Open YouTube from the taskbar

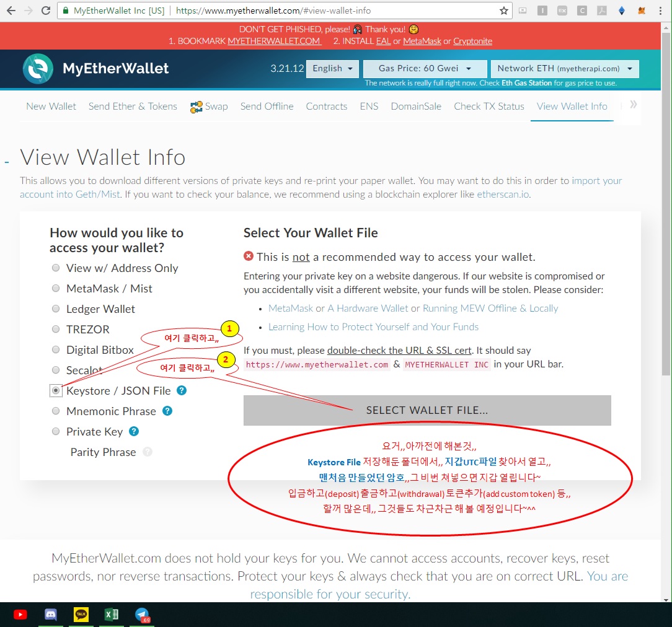point(20,615)
